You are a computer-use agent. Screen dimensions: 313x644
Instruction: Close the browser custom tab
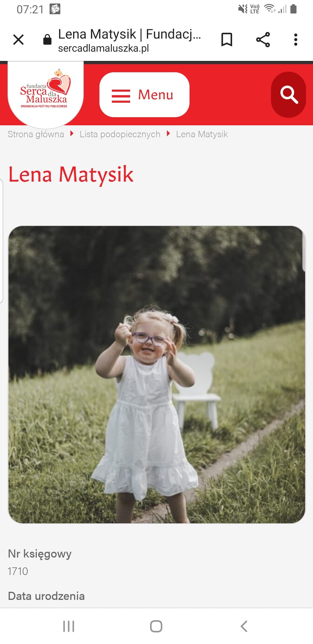19,40
